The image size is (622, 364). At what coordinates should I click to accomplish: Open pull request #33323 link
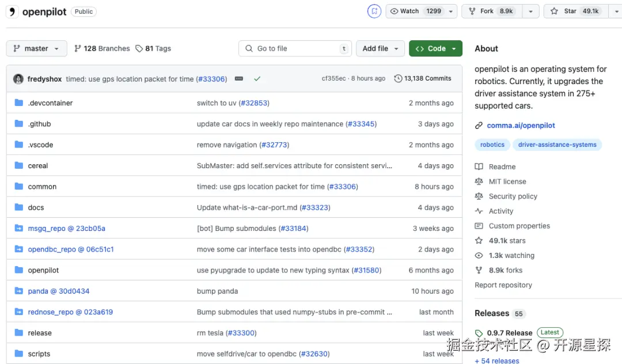[x=315, y=207]
